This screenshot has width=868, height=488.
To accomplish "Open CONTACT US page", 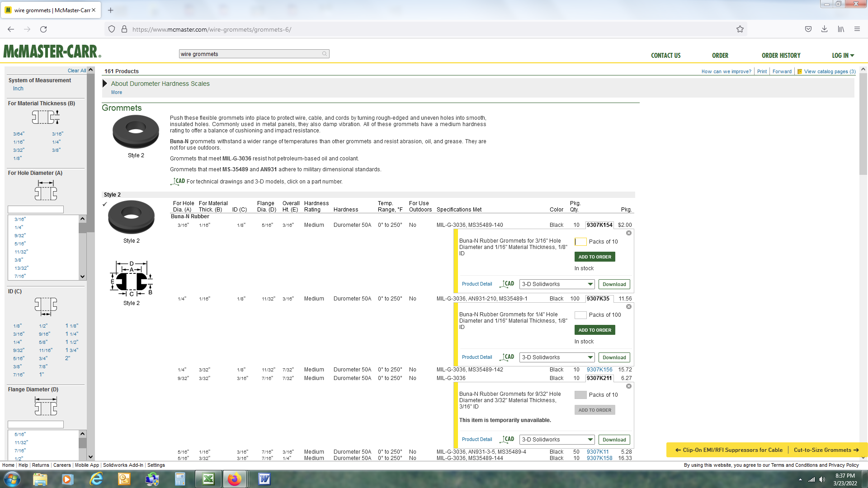I will point(665,56).
